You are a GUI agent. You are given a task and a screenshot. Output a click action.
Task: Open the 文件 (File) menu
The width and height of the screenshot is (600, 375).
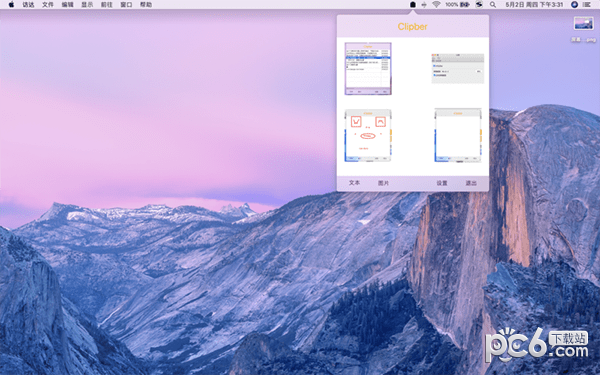point(48,5)
